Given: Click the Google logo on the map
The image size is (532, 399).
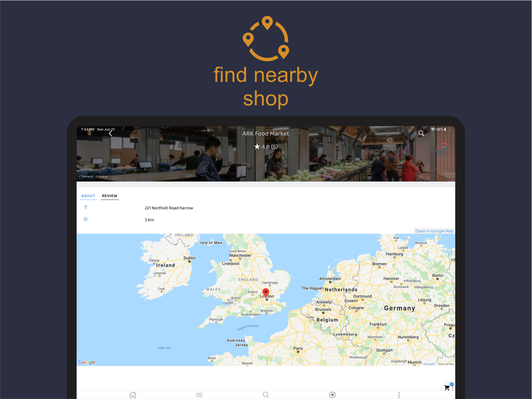Looking at the screenshot, I should 87,362.
